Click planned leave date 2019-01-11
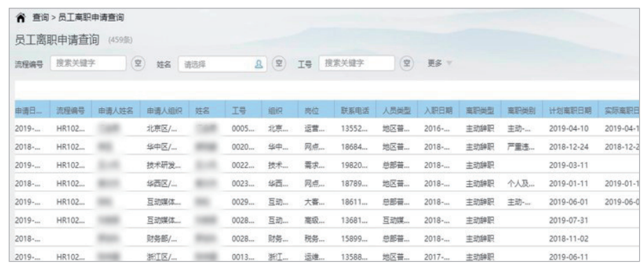Image resolution: width=644 pixels, height=268 pixels. [x=569, y=184]
